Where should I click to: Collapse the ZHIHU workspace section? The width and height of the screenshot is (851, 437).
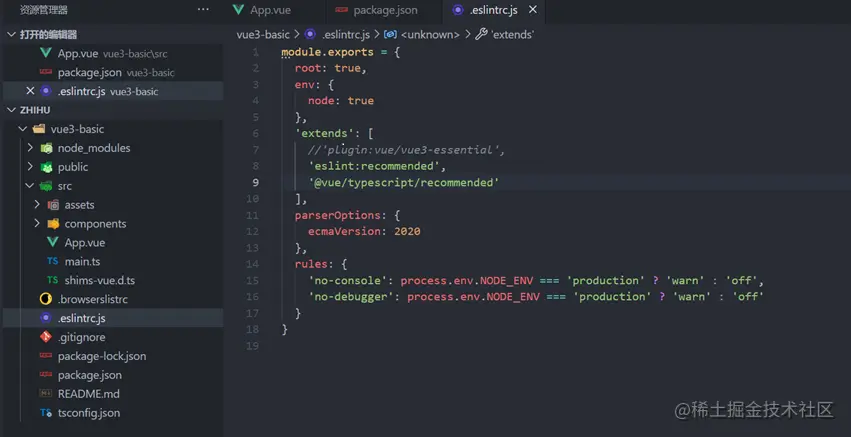click(x=11, y=110)
